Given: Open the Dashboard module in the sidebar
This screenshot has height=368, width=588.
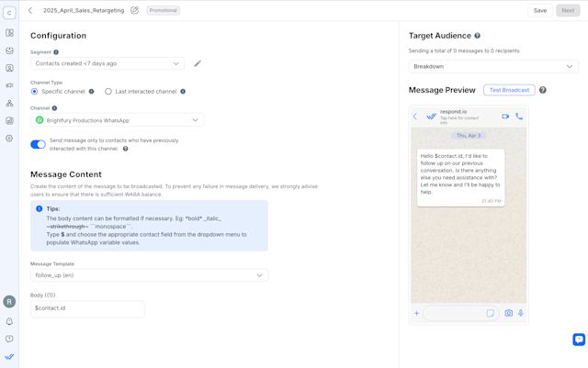Looking at the screenshot, I should (9, 33).
